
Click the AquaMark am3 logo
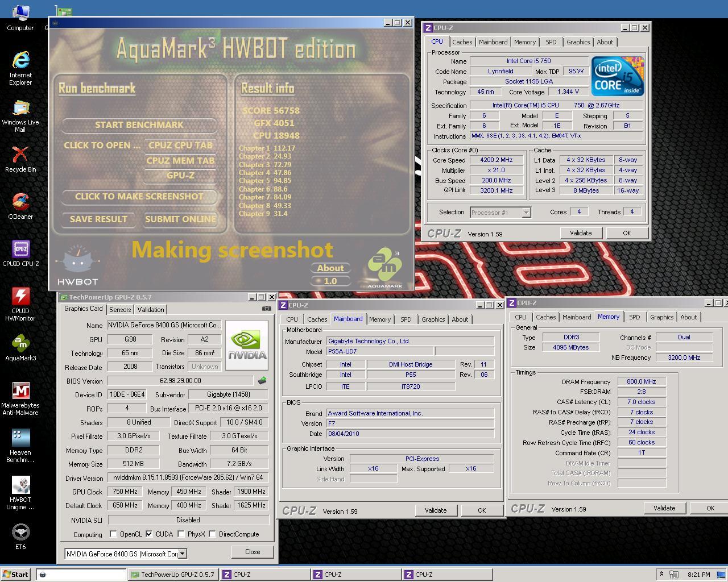point(384,267)
